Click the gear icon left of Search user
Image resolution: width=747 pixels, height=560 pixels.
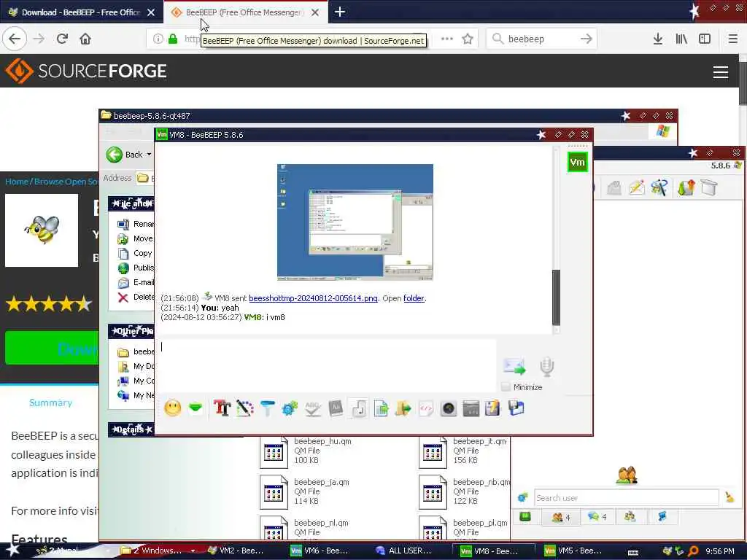[522, 497]
